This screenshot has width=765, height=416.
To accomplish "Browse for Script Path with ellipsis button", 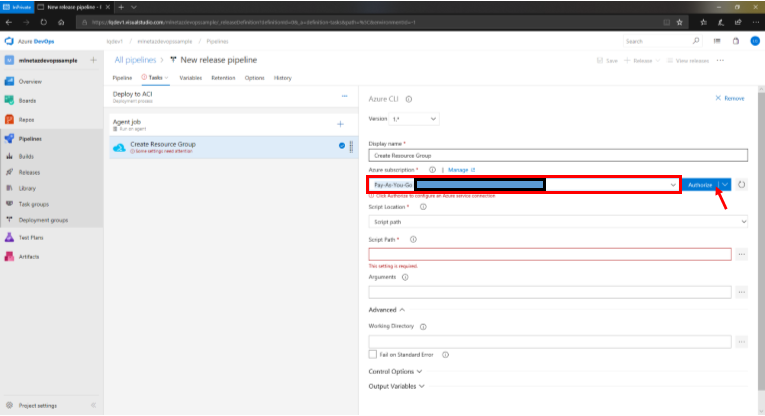I will tap(741, 255).
